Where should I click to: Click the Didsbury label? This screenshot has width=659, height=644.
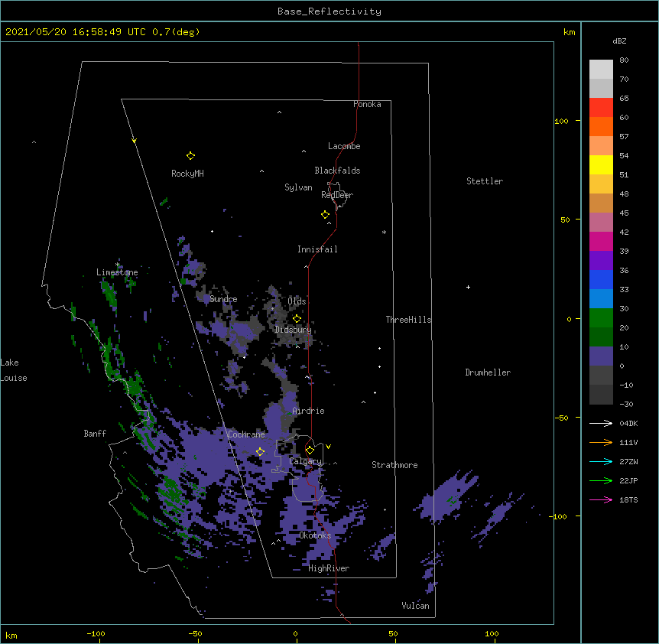coord(294,330)
